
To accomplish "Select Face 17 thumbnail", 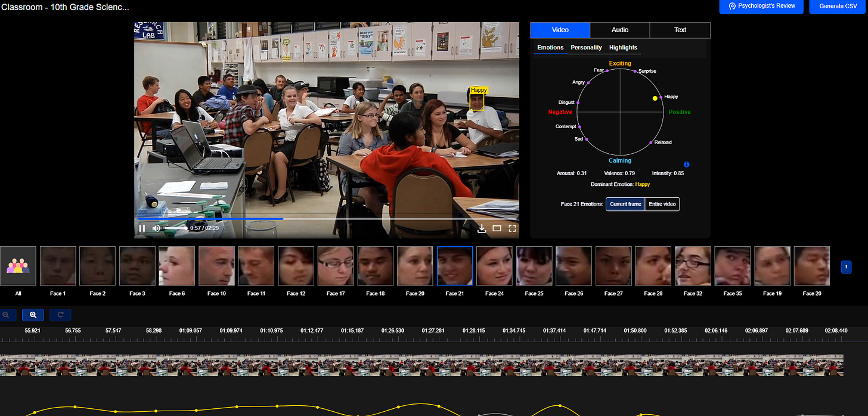I will pyautogui.click(x=336, y=266).
